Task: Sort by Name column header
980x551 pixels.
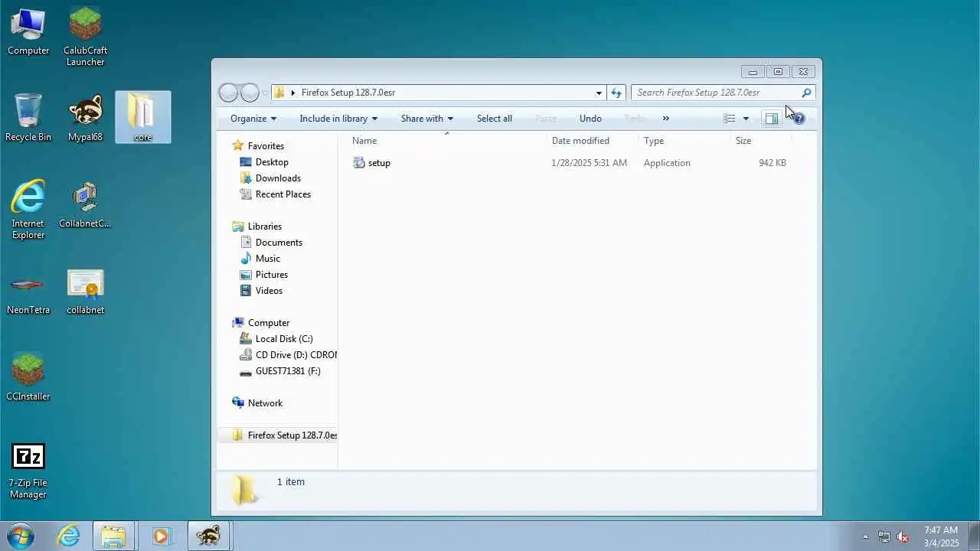Action: click(x=446, y=141)
